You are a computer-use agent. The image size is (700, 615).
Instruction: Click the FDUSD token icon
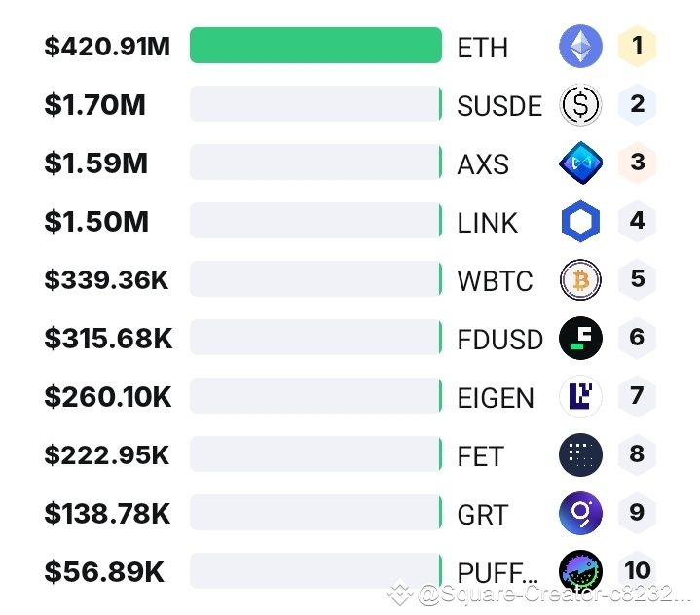pos(580,339)
